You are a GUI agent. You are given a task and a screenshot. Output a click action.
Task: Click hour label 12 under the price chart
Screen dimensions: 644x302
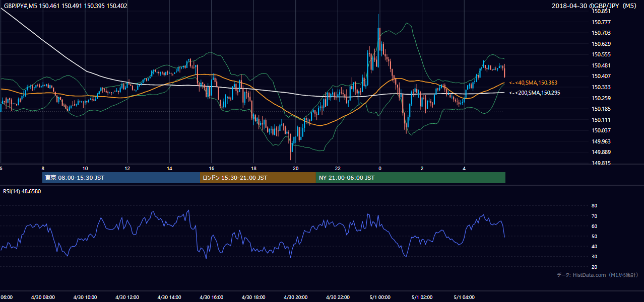click(127, 169)
